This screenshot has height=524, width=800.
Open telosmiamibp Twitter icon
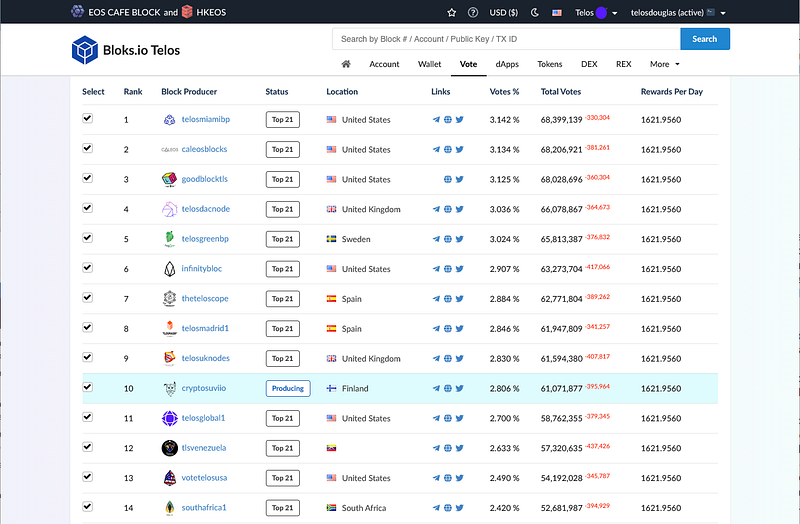click(460, 119)
